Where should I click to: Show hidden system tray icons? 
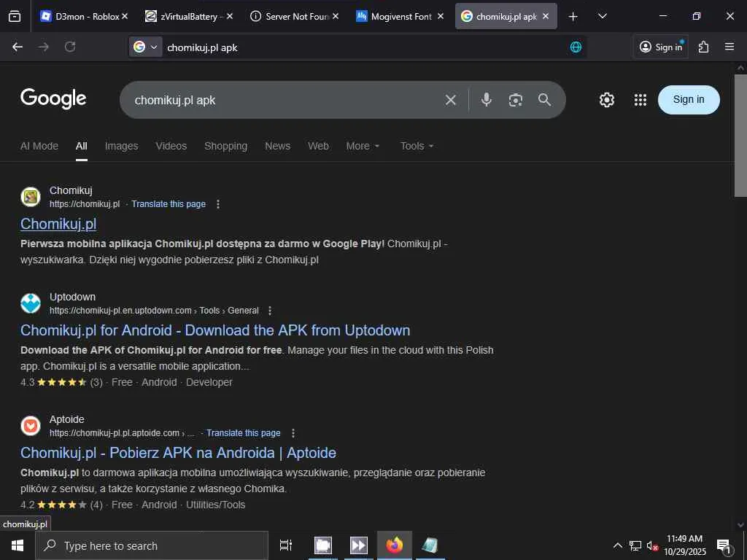617,545
